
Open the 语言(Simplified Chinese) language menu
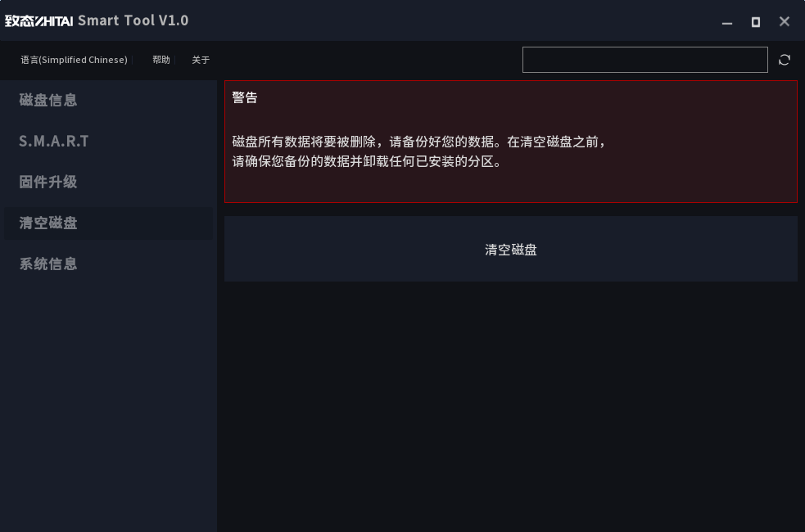(x=74, y=60)
